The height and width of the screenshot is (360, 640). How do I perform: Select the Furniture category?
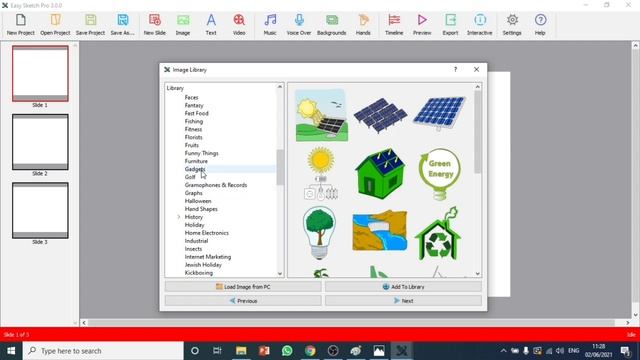pos(196,161)
